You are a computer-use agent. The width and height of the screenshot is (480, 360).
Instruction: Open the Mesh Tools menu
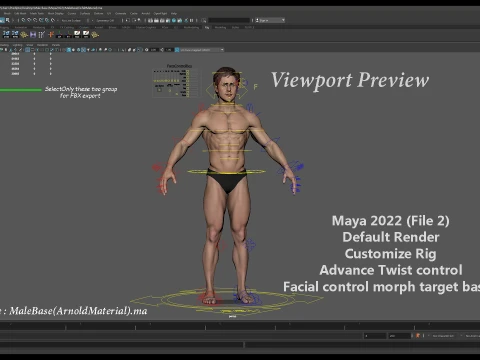click(37, 13)
